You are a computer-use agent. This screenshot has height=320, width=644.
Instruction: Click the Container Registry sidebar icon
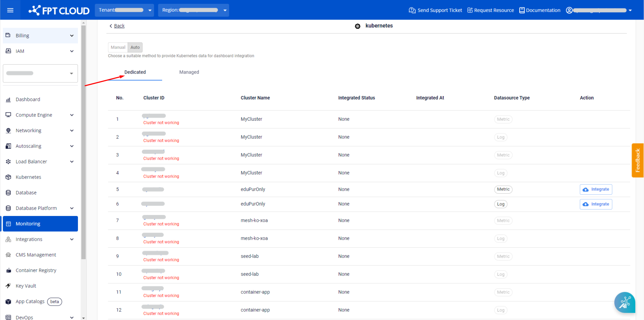(x=8, y=270)
